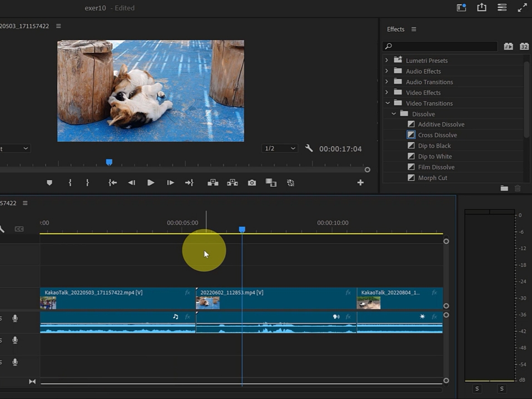Enable voice-over record on third audio track
The width and height of the screenshot is (532, 399).
15,362
